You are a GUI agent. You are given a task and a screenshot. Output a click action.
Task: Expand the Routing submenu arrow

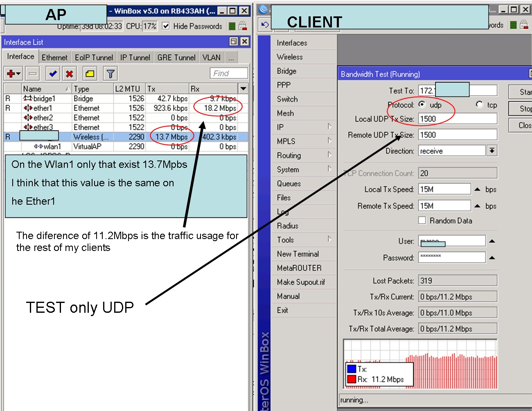pos(329,155)
